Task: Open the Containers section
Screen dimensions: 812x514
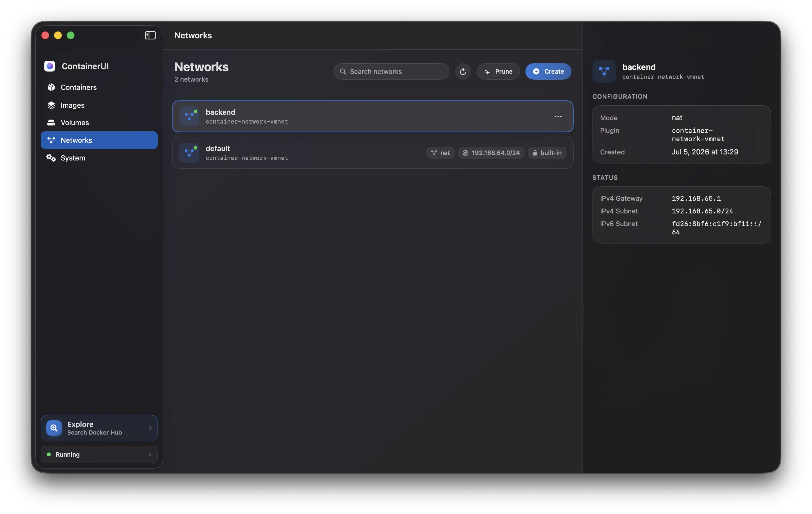Action: (x=99, y=87)
